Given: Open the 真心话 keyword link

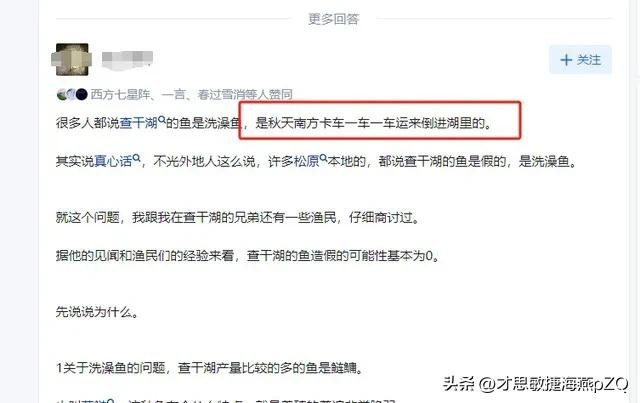Looking at the screenshot, I should pyautogui.click(x=113, y=161).
